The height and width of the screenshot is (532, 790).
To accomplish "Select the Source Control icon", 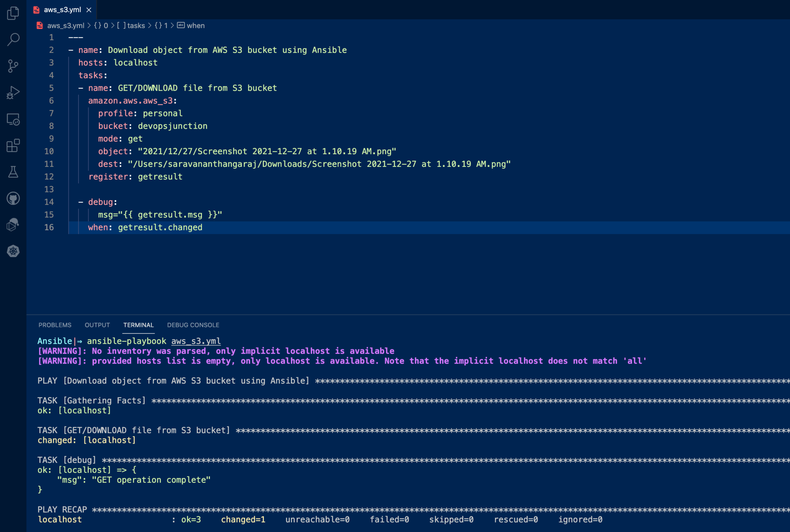I will [x=13, y=66].
